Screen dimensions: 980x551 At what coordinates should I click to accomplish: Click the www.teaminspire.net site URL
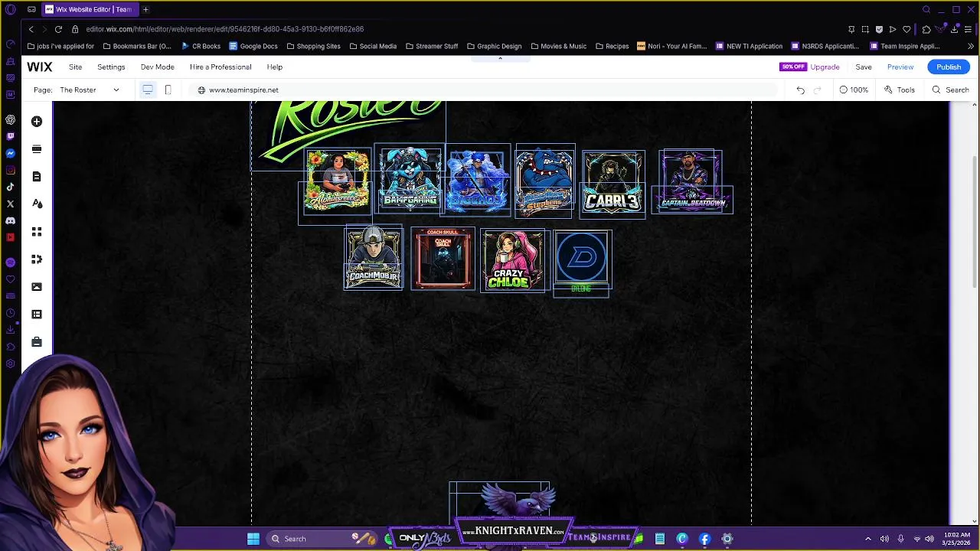[243, 90]
